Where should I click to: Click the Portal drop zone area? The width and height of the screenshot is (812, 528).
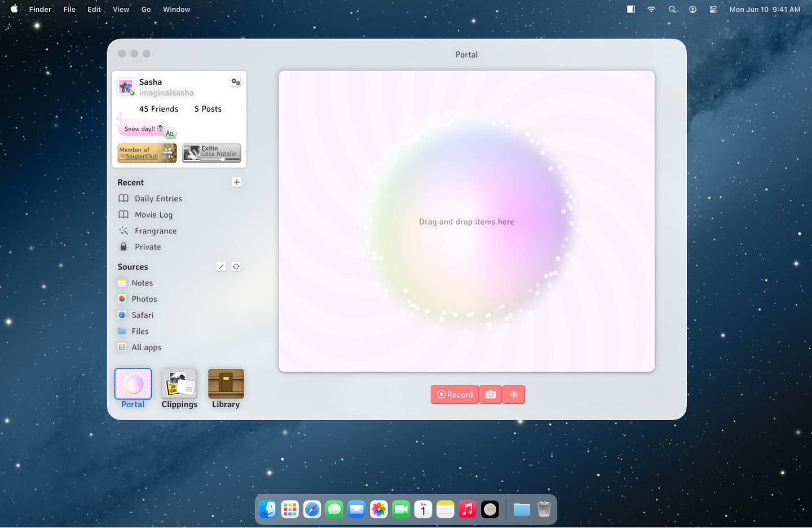[x=466, y=221]
